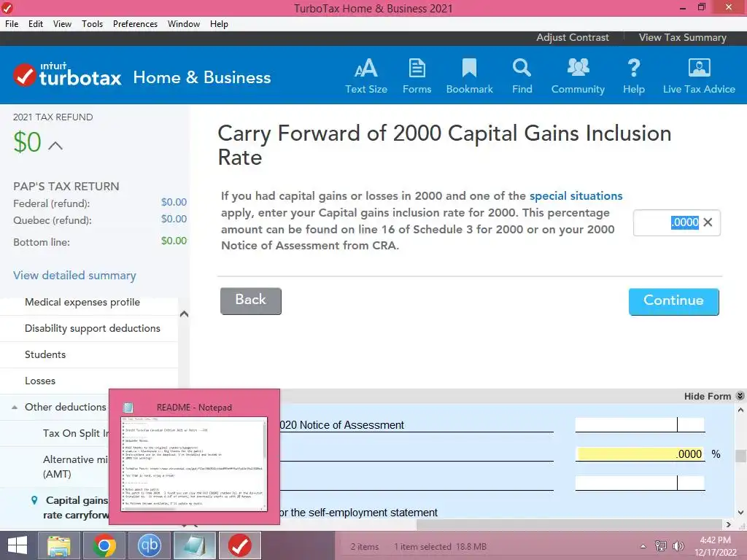This screenshot has width=747, height=560.
Task: Select Losses in sidebar
Action: pos(89,381)
